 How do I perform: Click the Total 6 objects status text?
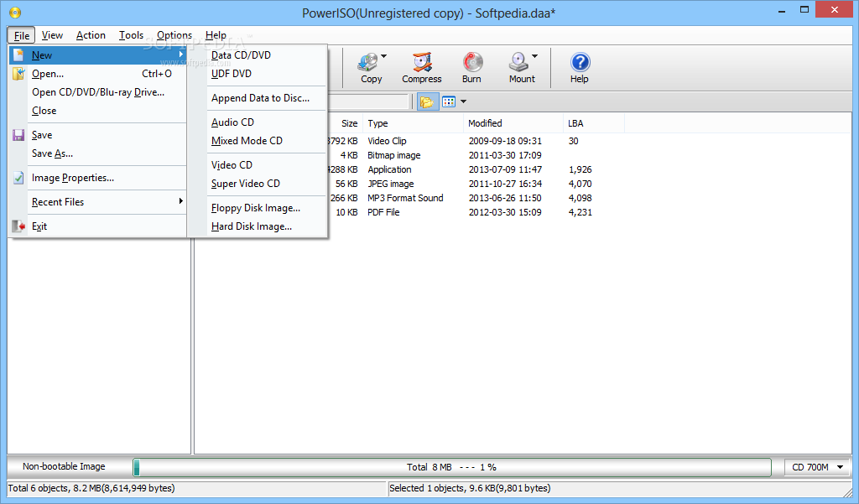(x=91, y=488)
